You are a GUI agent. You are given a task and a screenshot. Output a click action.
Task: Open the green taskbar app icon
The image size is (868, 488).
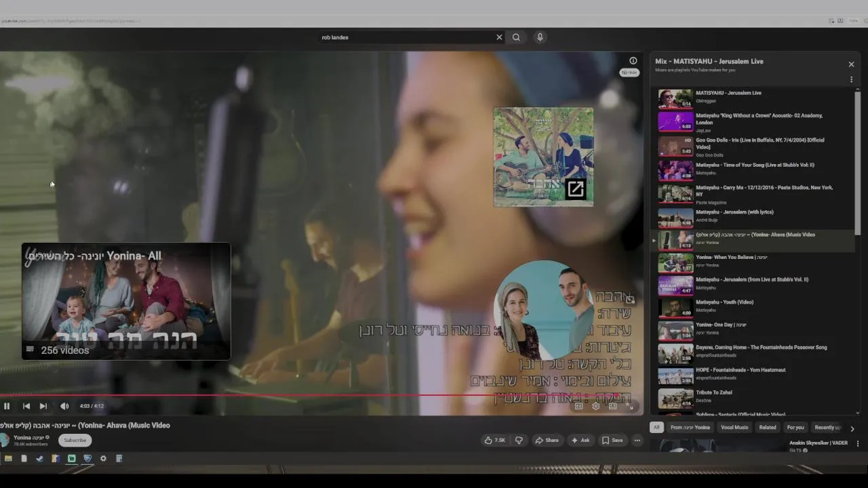click(x=71, y=459)
